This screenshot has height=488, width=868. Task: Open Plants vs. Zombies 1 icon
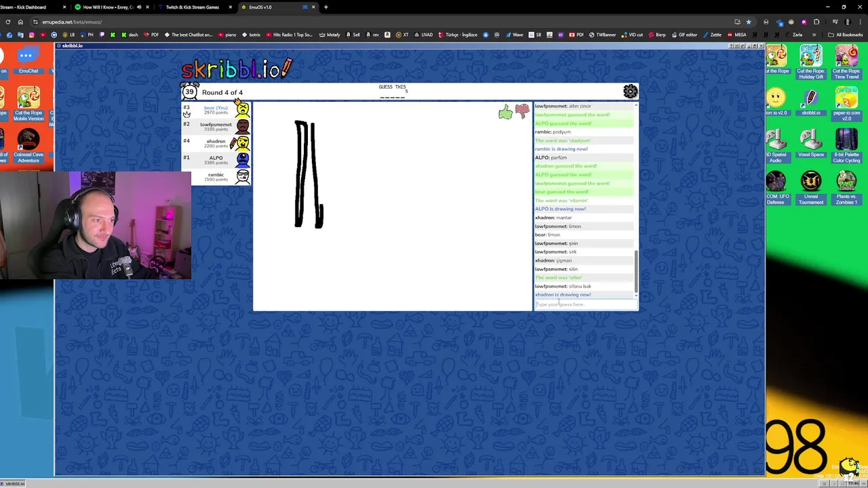[846, 188]
